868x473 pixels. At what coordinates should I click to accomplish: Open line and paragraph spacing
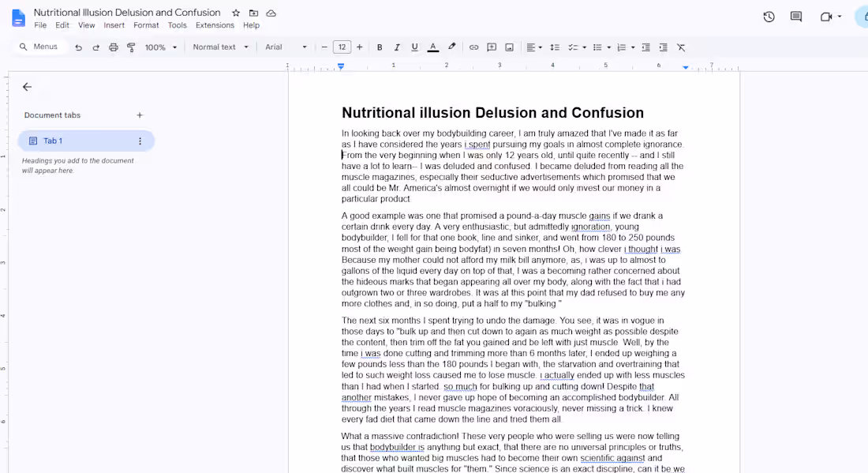click(x=555, y=47)
